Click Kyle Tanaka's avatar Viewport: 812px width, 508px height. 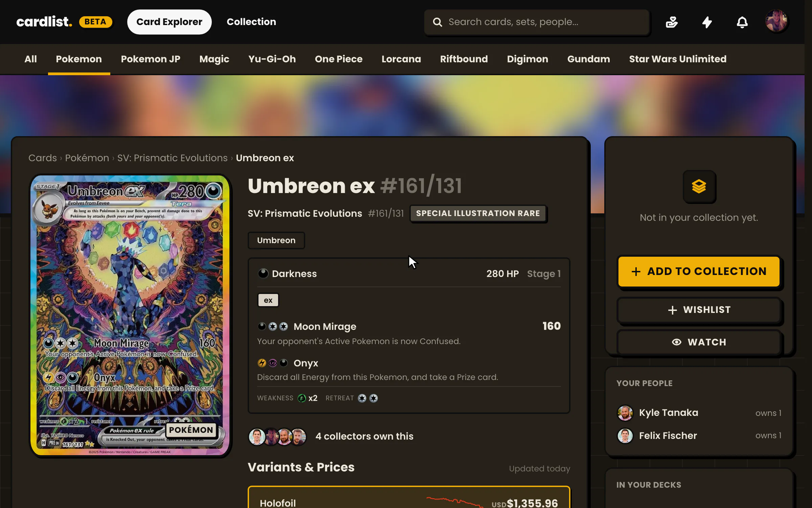(625, 413)
